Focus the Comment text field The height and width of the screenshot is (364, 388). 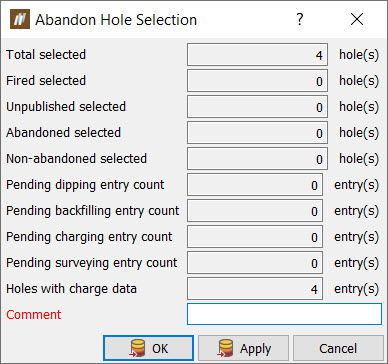click(x=284, y=314)
